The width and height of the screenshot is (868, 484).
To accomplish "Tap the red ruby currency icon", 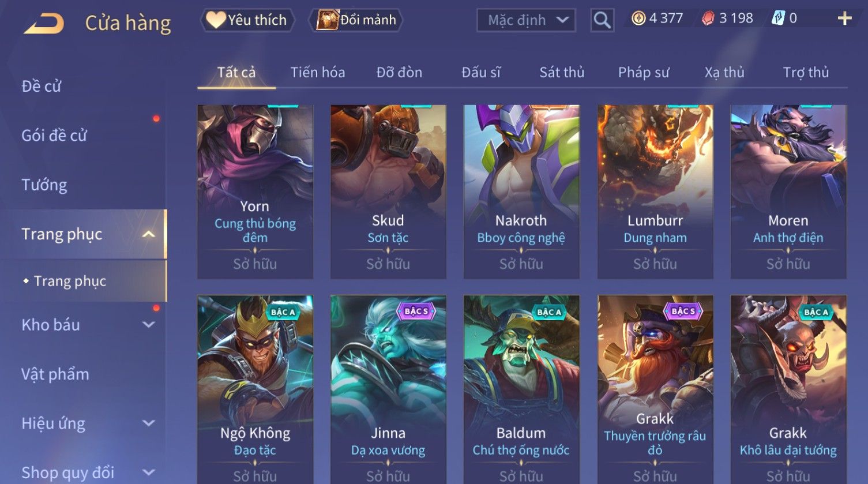I will click(x=708, y=18).
